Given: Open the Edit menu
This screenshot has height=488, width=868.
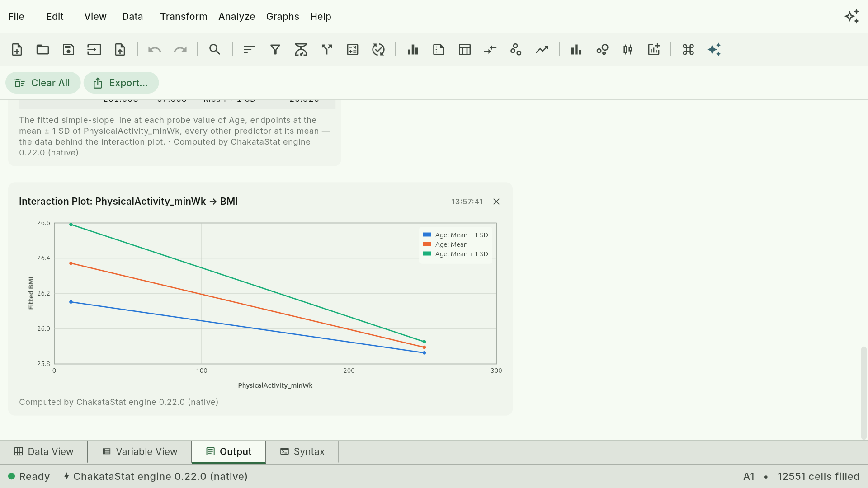Looking at the screenshot, I should [55, 17].
